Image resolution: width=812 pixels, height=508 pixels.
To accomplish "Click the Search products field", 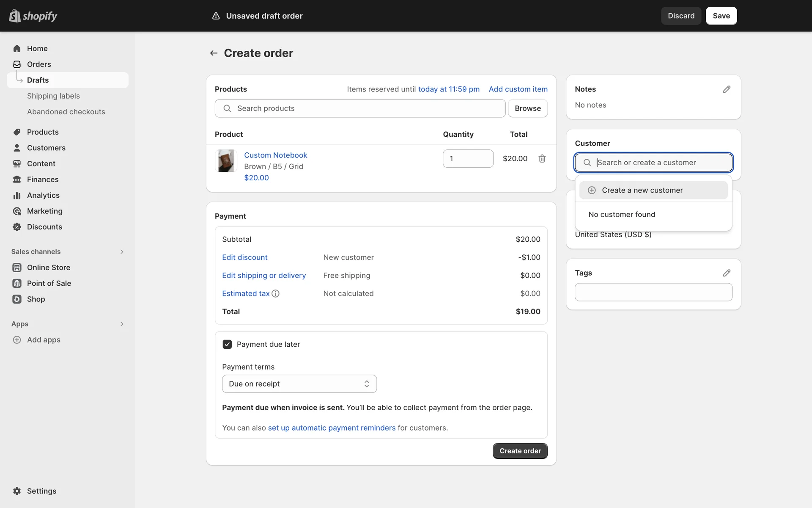I will point(360,108).
